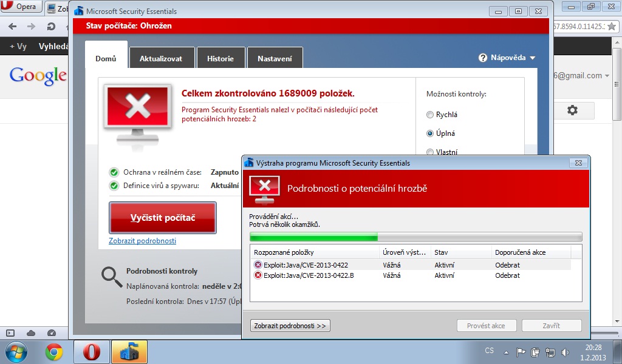This screenshot has width=622, height=364.
Task: Close the Výstraha alert dialog
Action: (578, 163)
